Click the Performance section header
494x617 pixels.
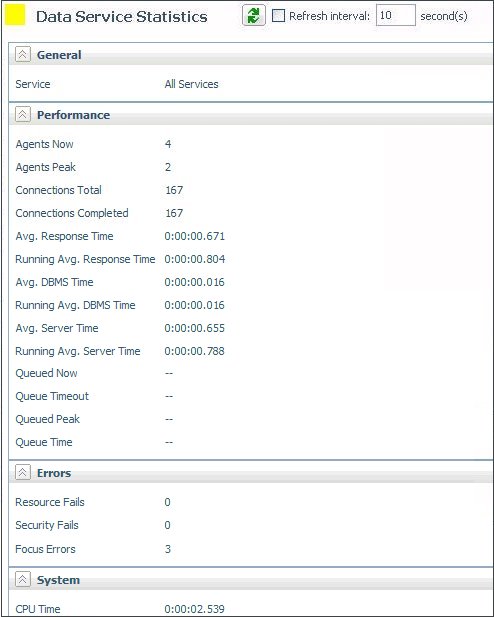73,115
